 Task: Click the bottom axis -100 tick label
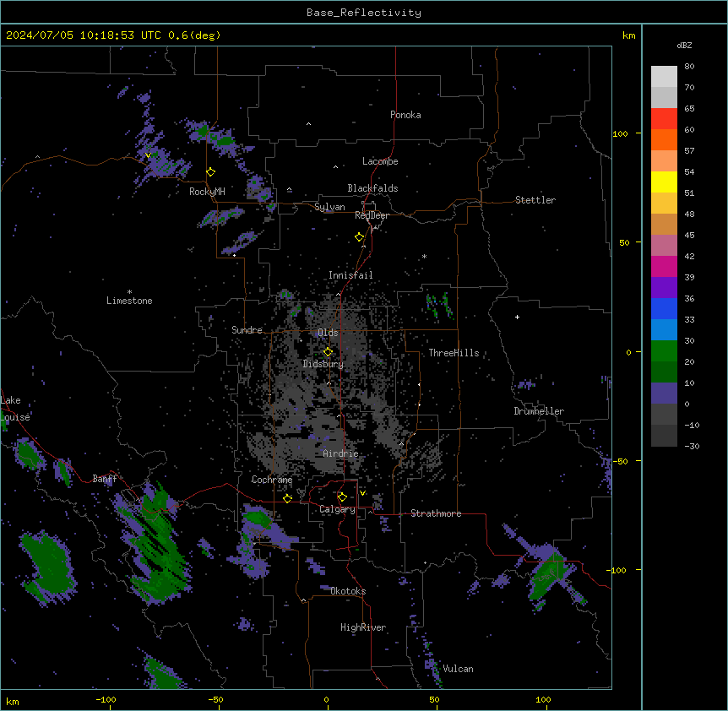[x=106, y=699]
